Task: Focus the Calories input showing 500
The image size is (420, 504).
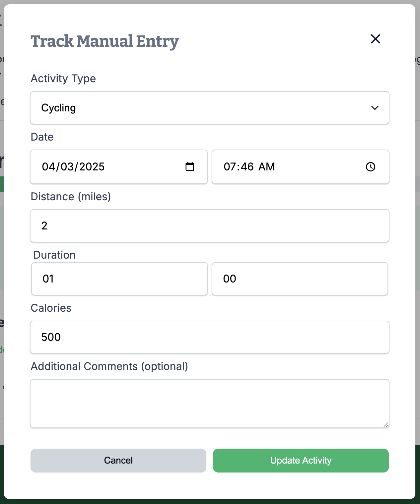Action: [209, 337]
